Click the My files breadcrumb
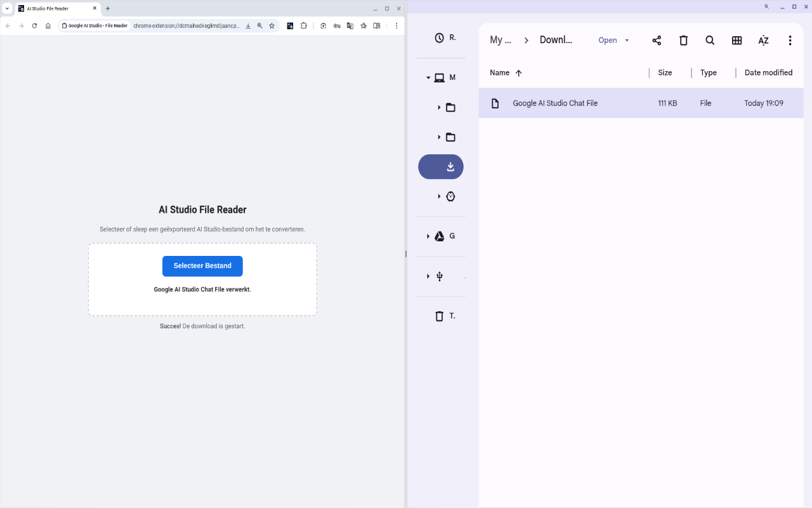This screenshot has width=812, height=508. pos(501,40)
